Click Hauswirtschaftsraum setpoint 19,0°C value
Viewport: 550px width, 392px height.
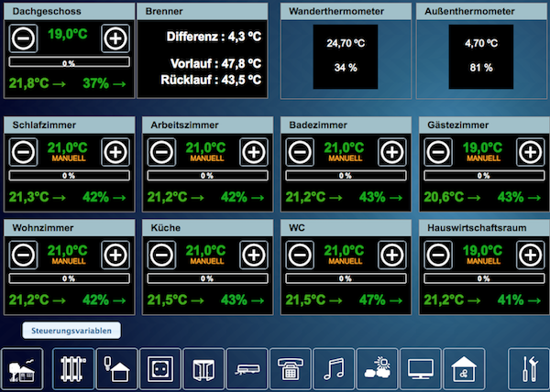point(482,250)
